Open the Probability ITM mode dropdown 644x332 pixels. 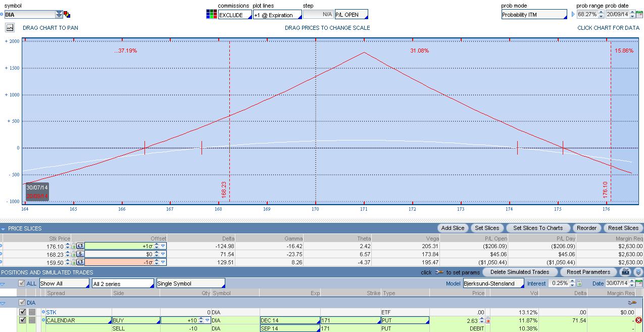[534, 15]
